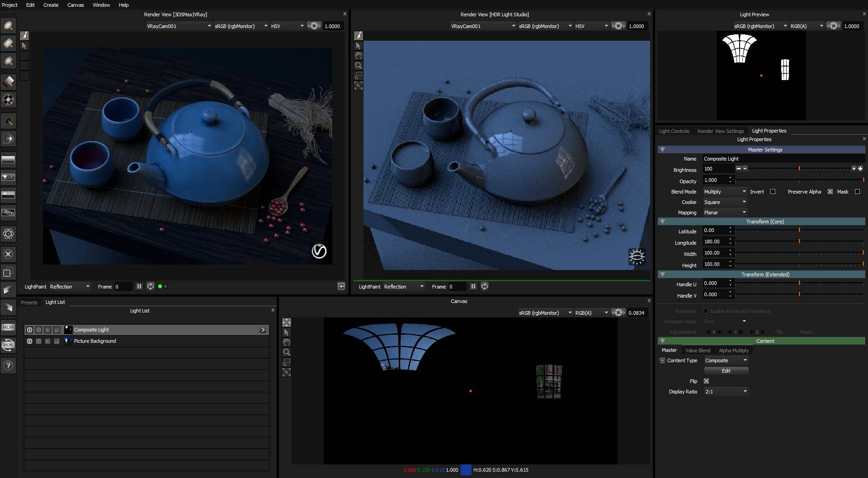
Task: Select the checkered gradient light icon in the far-left toolbar
Action: coord(8,99)
